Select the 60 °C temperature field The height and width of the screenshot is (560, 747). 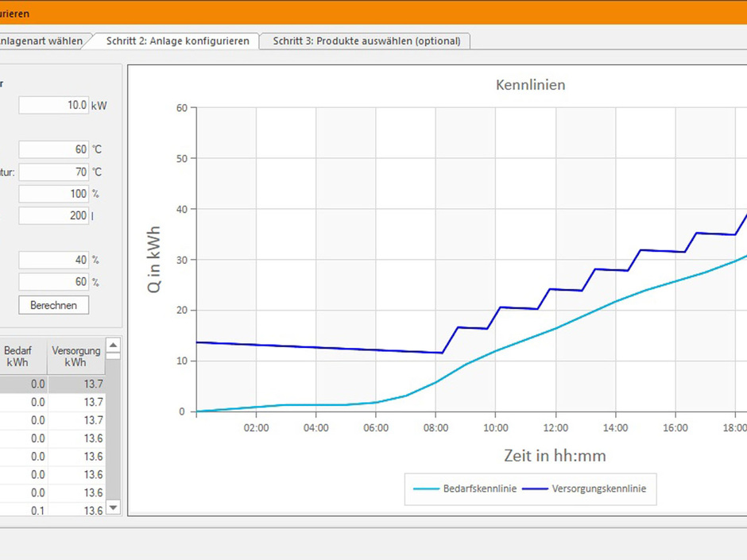pos(53,149)
